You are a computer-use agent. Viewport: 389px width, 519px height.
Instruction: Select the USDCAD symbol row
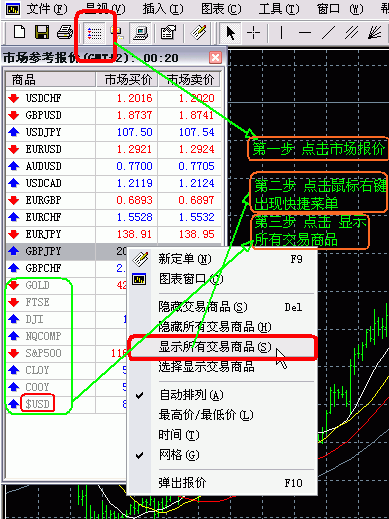coord(113,183)
